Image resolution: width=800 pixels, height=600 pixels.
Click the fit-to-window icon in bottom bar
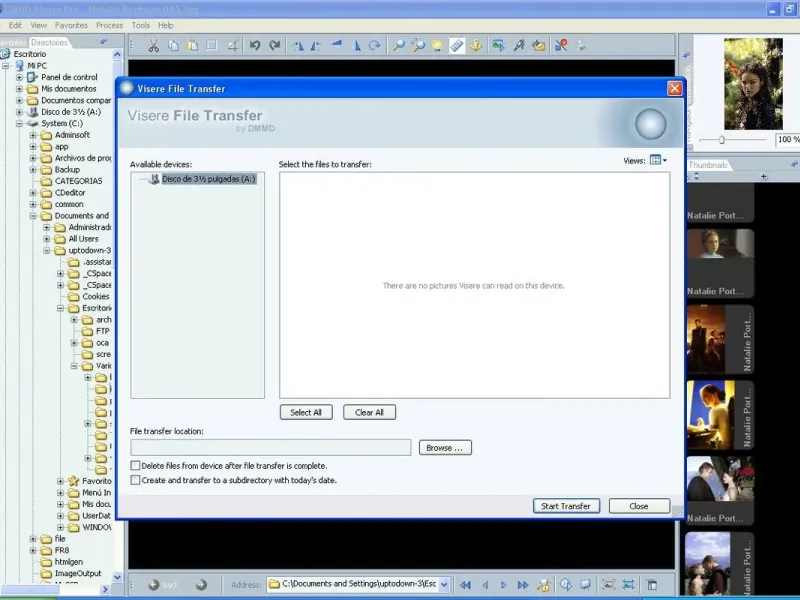click(629, 585)
